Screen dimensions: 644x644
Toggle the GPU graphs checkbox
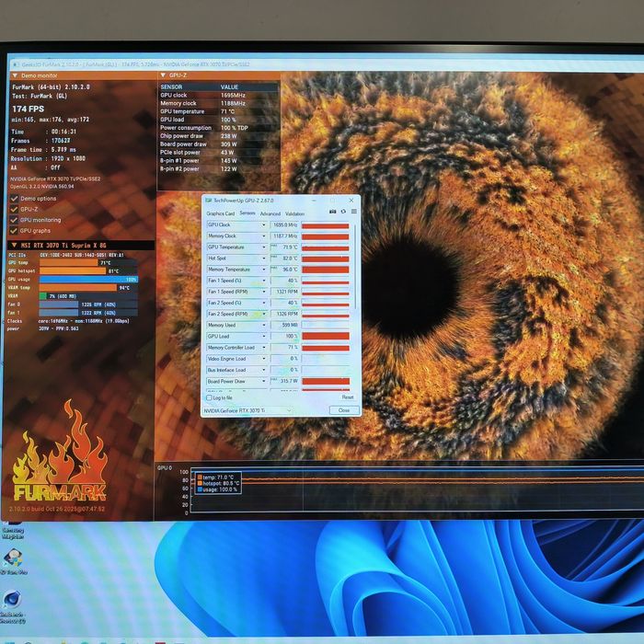[14, 231]
